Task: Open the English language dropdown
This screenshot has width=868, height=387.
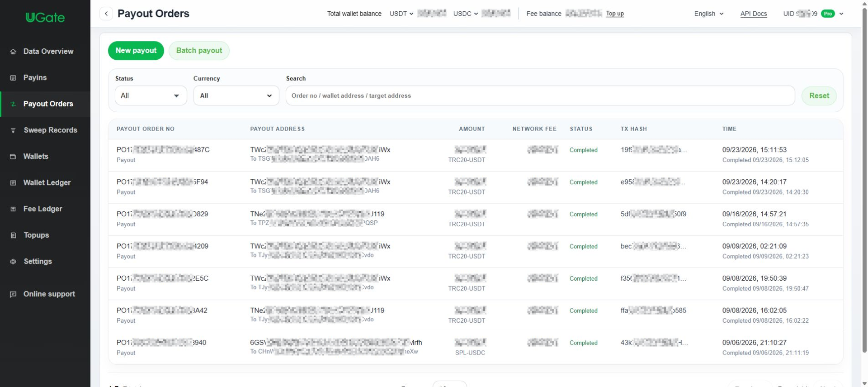Action: pyautogui.click(x=709, y=14)
